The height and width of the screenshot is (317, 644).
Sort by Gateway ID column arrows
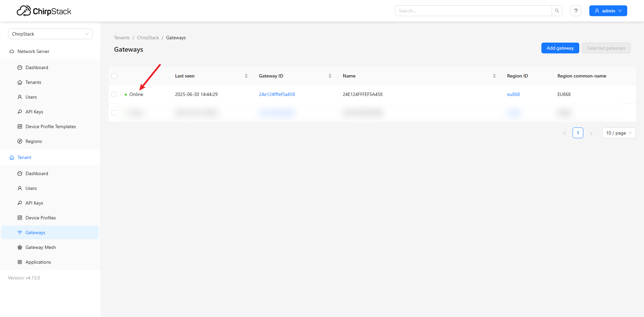pyautogui.click(x=330, y=76)
